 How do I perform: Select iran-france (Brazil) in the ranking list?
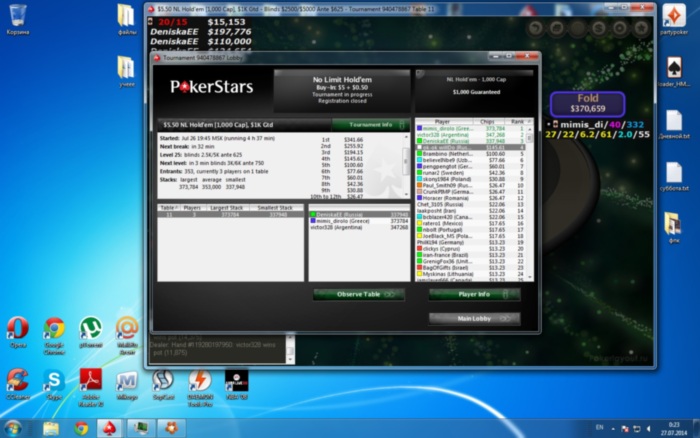coord(471,255)
